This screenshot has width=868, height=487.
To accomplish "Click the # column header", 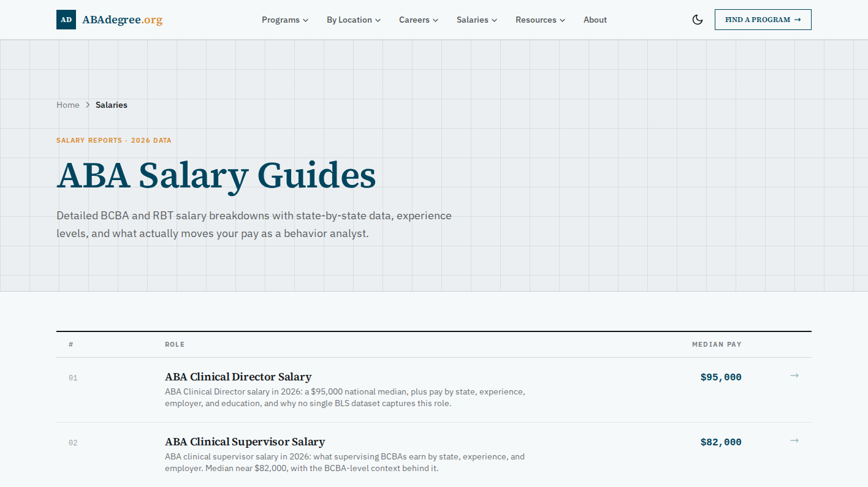I will click(x=71, y=344).
